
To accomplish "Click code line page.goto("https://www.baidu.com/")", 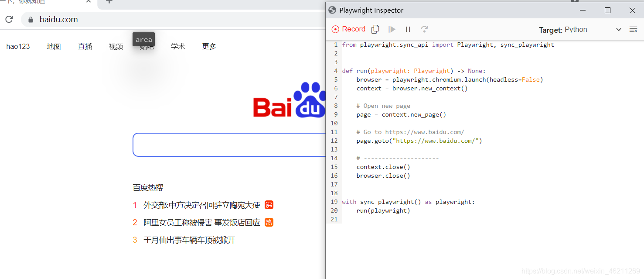I will tap(419, 141).
